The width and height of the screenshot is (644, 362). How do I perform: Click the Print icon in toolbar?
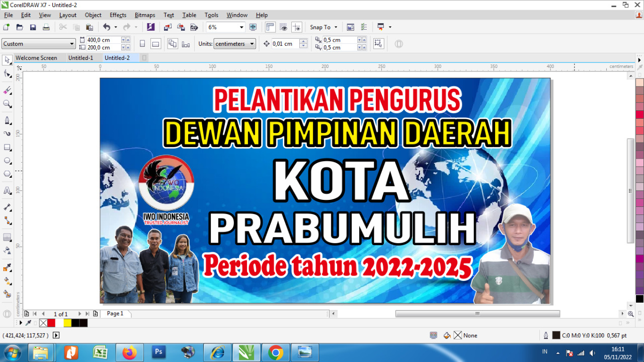(46, 27)
